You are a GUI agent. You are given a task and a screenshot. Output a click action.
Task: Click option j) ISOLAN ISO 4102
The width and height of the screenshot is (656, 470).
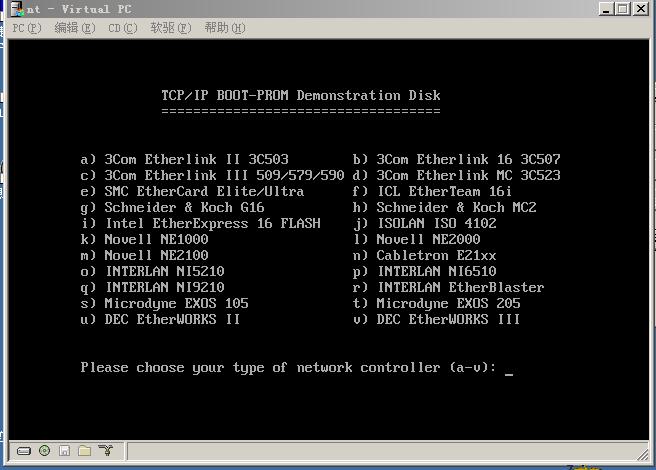click(425, 223)
